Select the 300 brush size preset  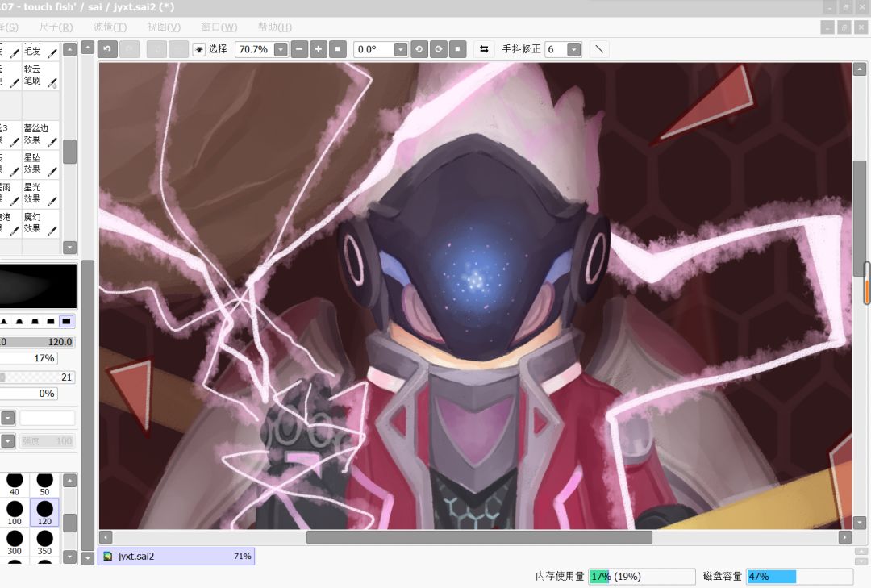pos(15,541)
